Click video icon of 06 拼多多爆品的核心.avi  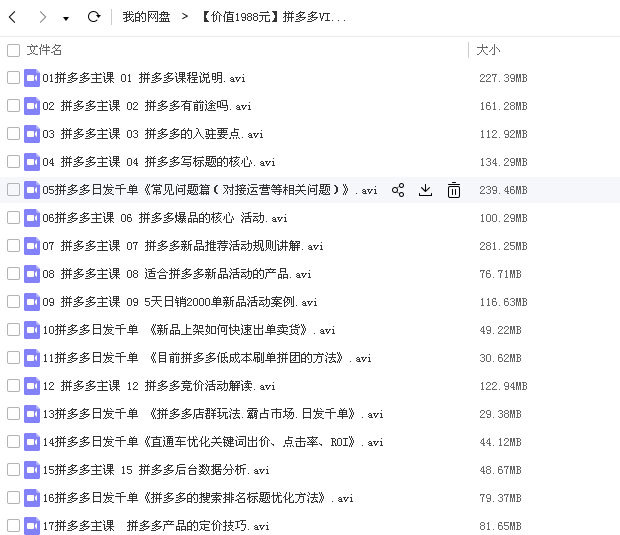click(x=32, y=218)
